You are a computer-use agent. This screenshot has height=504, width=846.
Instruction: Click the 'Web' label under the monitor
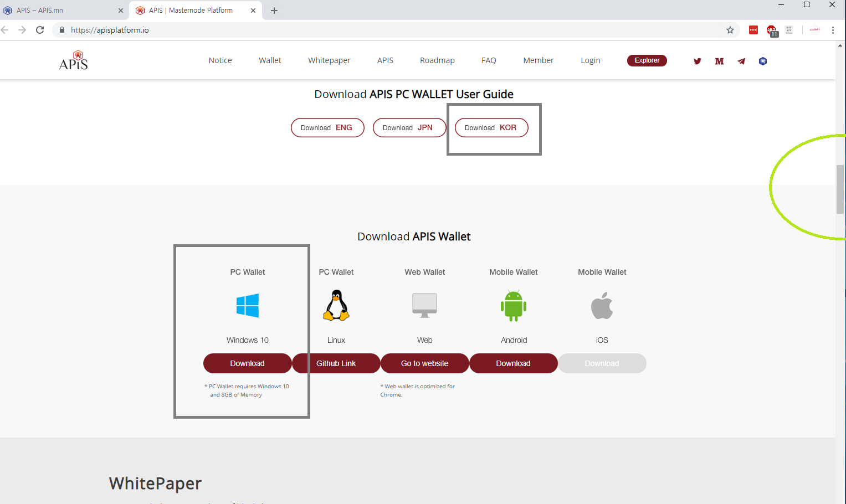tap(425, 340)
